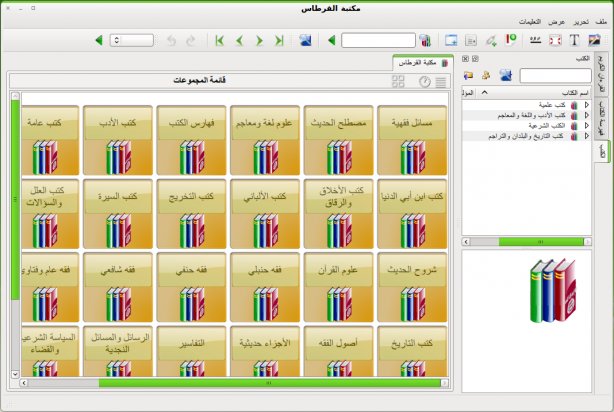Select the القرآن الكريم vertical side tab

[602, 74]
